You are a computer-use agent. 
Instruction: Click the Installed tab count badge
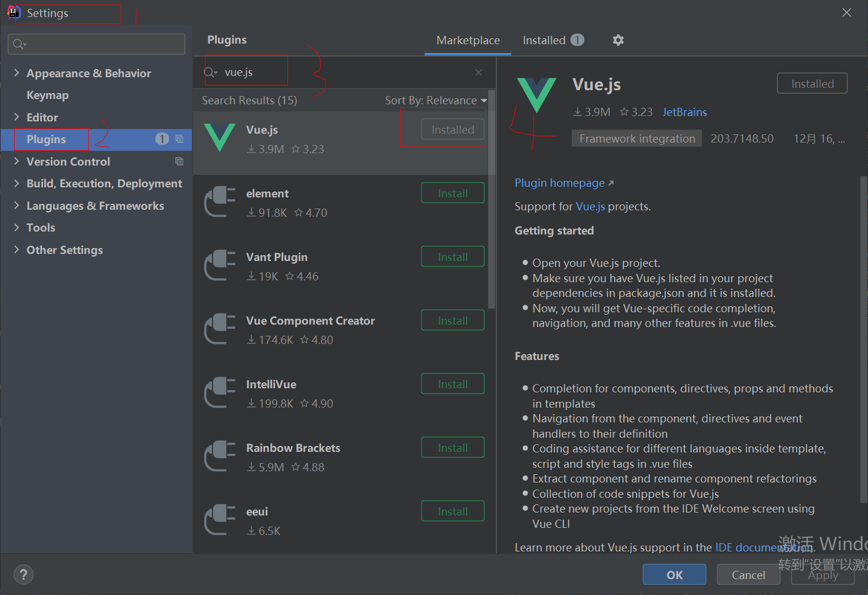[578, 39]
